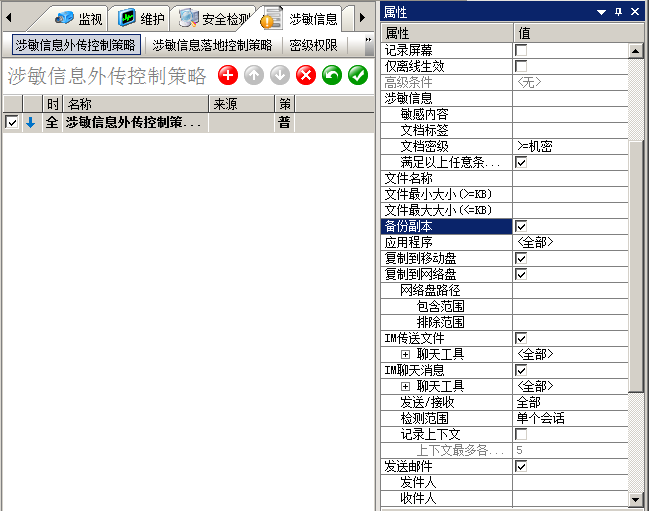
Task: Click the move policy down arrow icon
Action: pos(280,75)
